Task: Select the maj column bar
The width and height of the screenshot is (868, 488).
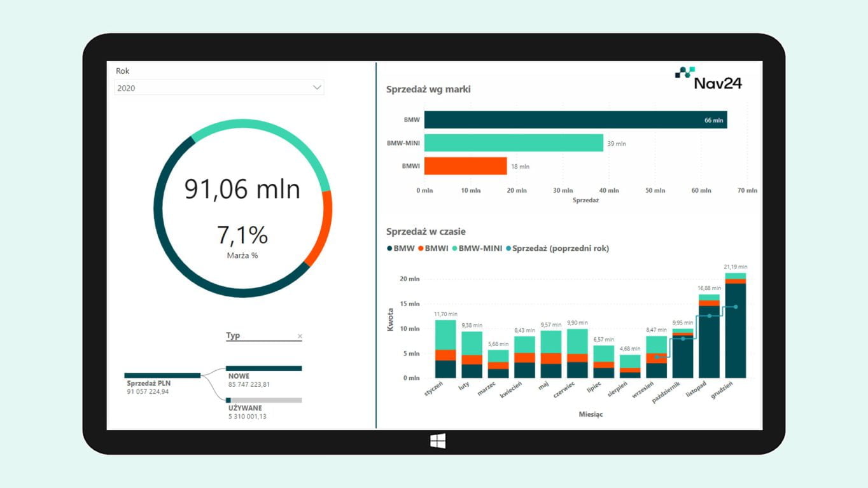Action: tap(551, 354)
